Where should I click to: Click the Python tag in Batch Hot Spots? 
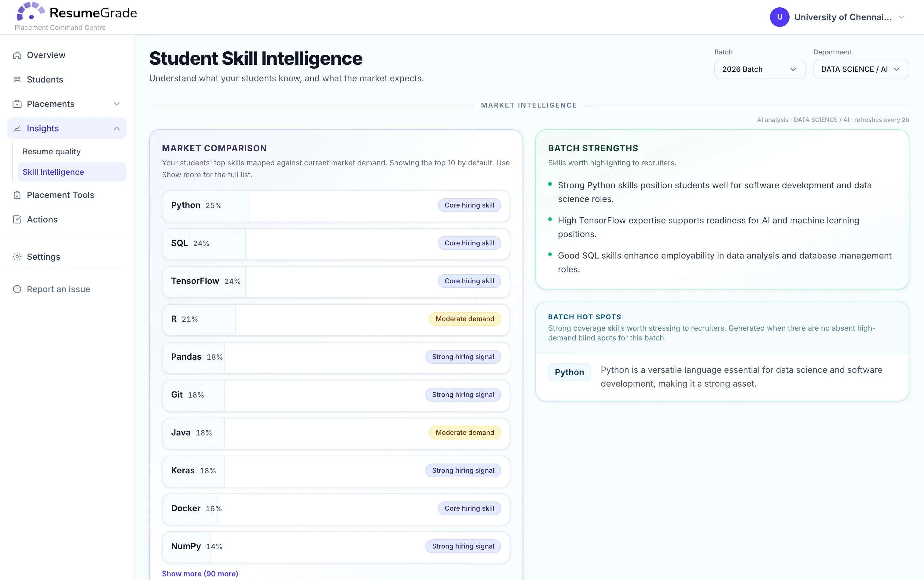point(569,372)
